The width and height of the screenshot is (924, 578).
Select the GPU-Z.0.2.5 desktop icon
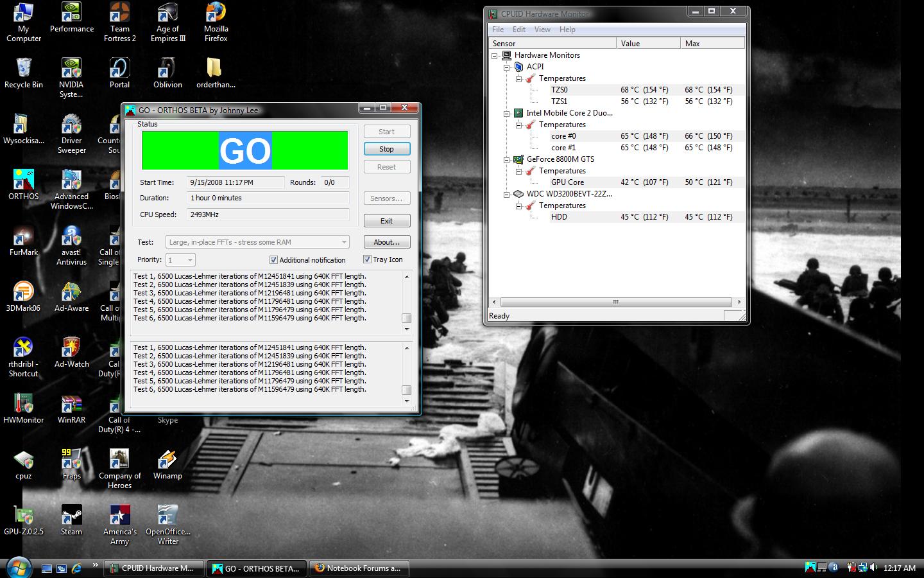tap(23, 520)
